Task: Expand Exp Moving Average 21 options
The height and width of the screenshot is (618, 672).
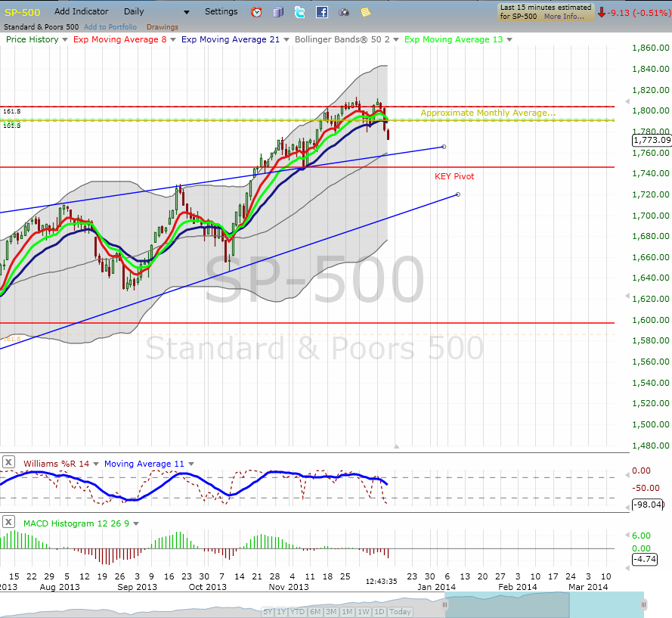Action: [x=286, y=39]
